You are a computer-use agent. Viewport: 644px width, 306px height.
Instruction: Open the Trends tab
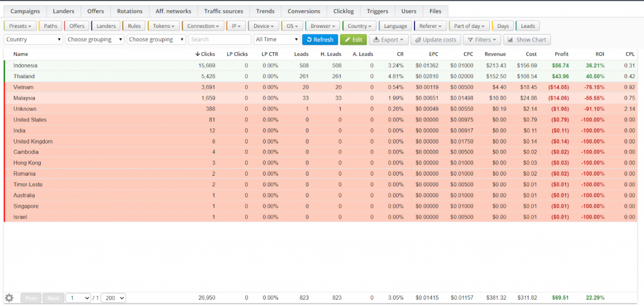coord(265,11)
